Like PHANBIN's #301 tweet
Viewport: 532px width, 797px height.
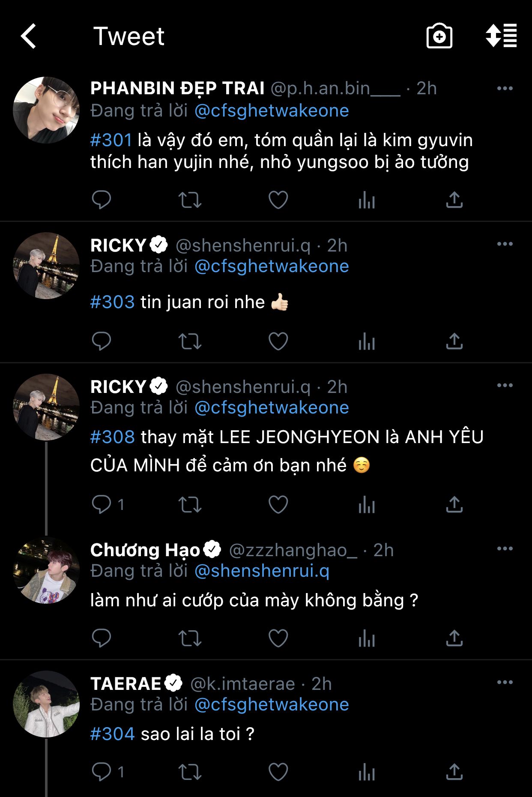point(278,200)
